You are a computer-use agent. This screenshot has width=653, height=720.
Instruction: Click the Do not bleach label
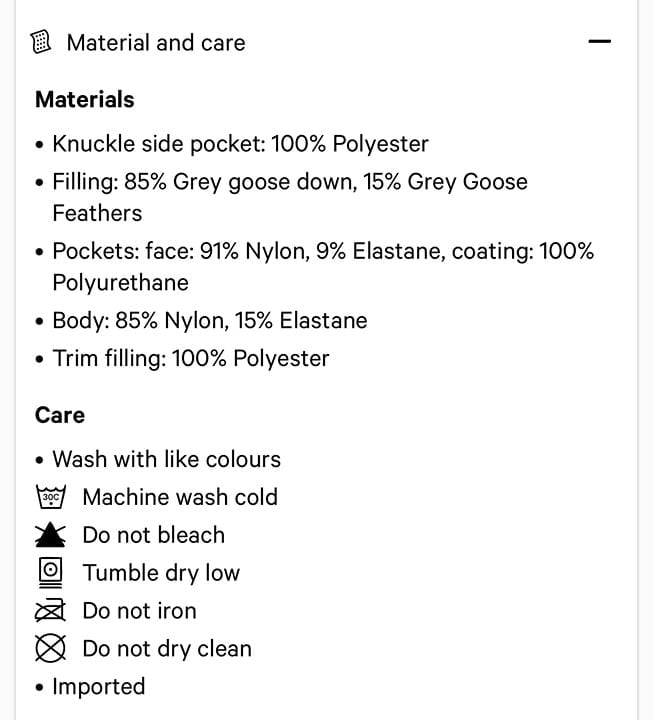154,535
